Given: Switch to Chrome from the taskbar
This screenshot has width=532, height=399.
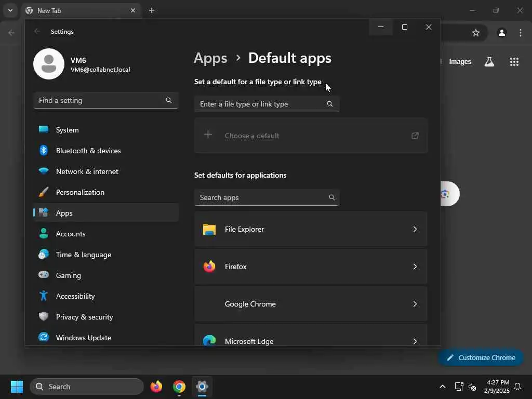Looking at the screenshot, I should 179,387.
